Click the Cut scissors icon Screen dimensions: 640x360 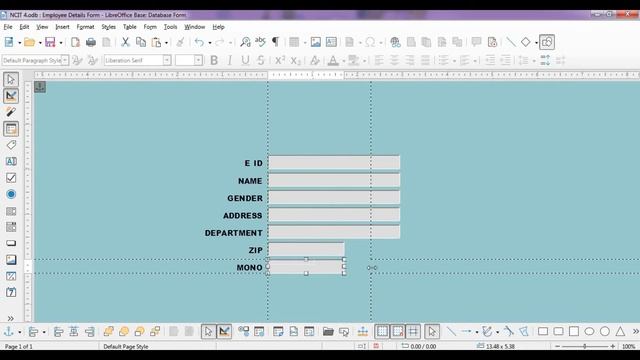click(125, 42)
